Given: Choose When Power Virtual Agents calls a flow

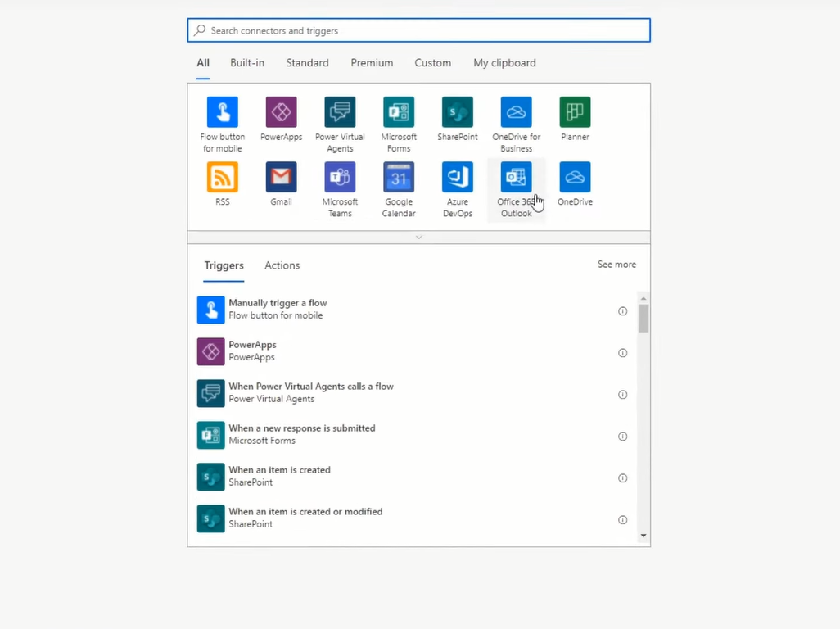Looking at the screenshot, I should pyautogui.click(x=412, y=393).
